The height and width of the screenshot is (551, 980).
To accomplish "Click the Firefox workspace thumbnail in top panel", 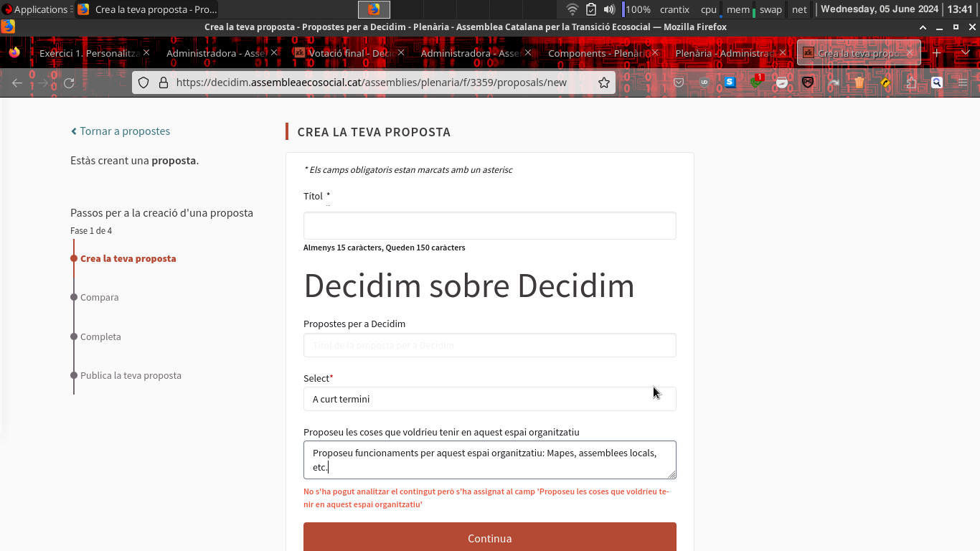I will 374,9.
